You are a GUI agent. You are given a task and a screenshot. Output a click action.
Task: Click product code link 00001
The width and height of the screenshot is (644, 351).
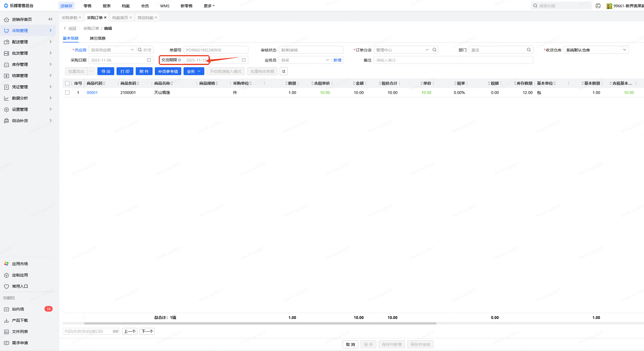click(92, 93)
